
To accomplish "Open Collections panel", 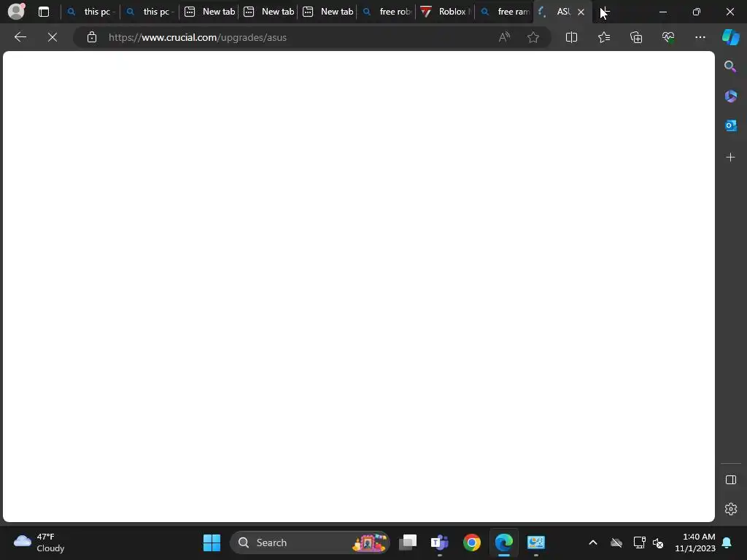I will click(636, 37).
